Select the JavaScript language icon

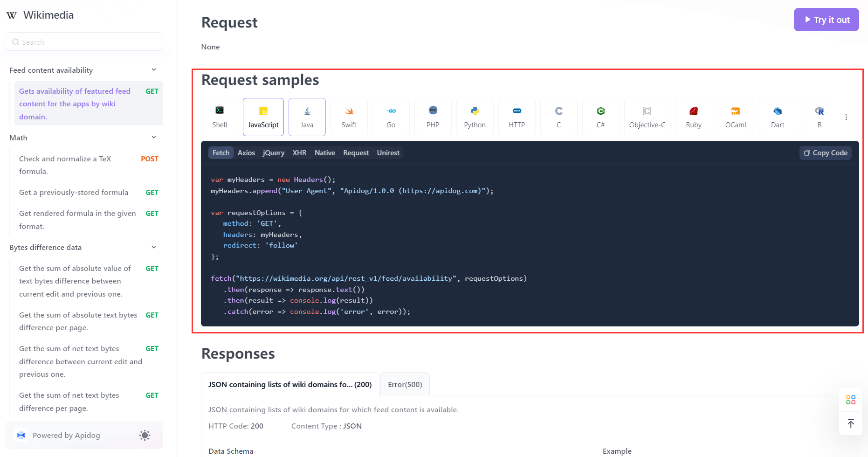click(263, 117)
